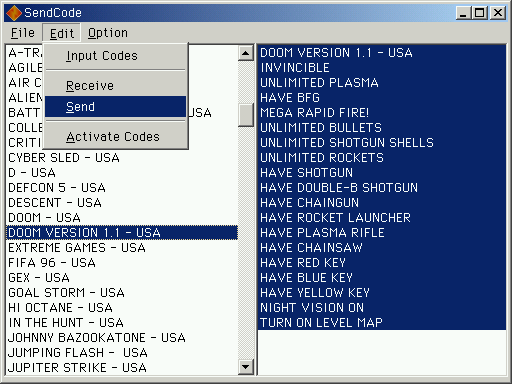Select GEX - USA game
This screenshot has height=384, width=512.
point(122,278)
